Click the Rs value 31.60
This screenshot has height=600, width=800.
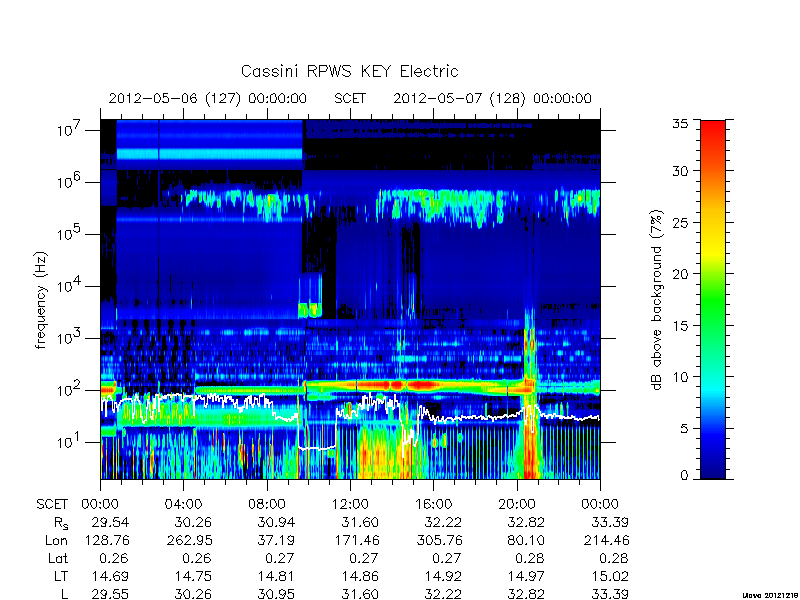click(360, 523)
